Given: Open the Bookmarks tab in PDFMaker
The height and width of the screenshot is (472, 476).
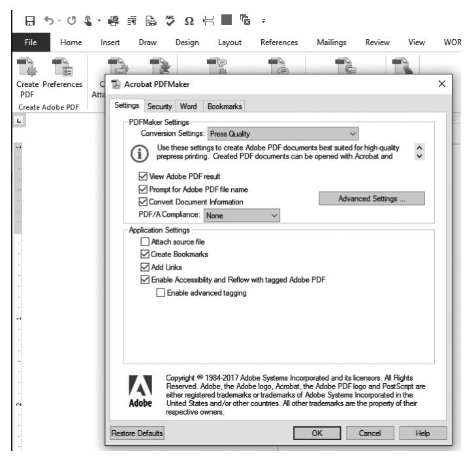Looking at the screenshot, I should pos(225,106).
